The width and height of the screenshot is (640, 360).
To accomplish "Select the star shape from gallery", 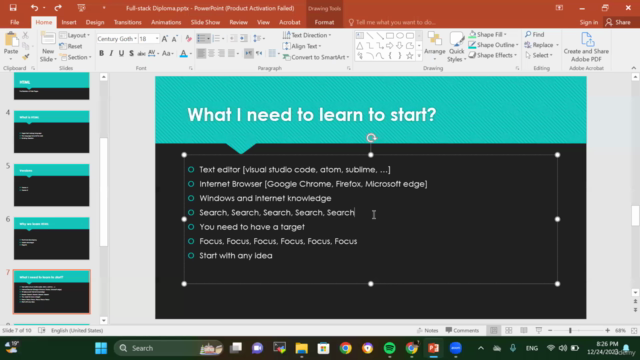I will coord(409,56).
